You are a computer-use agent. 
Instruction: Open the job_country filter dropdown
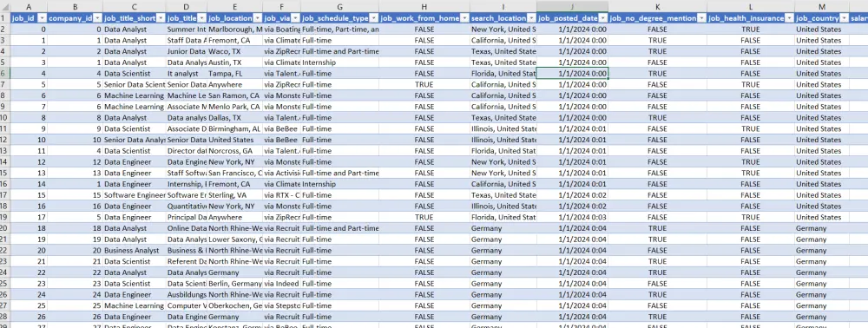pyautogui.click(x=844, y=18)
